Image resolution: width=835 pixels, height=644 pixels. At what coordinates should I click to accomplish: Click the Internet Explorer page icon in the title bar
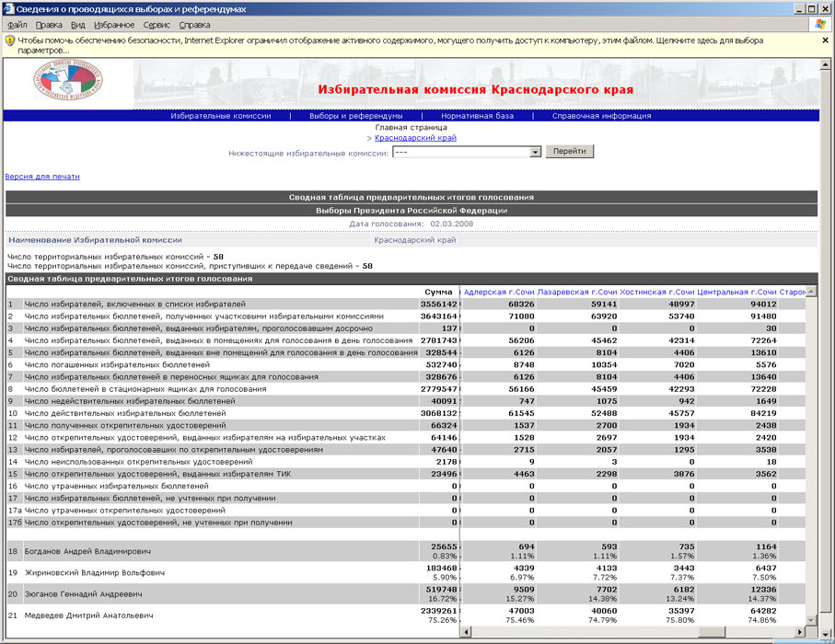[x=8, y=7]
